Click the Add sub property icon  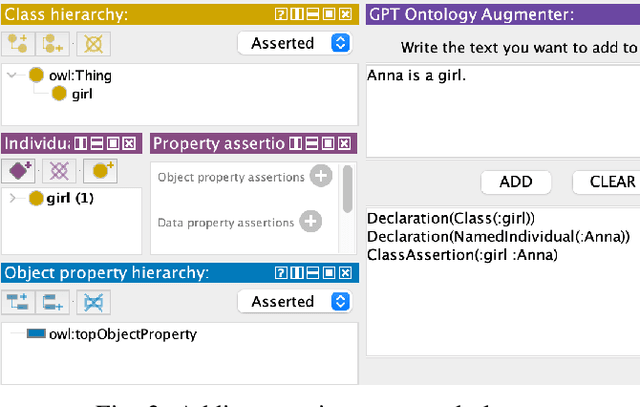pyautogui.click(x=18, y=301)
